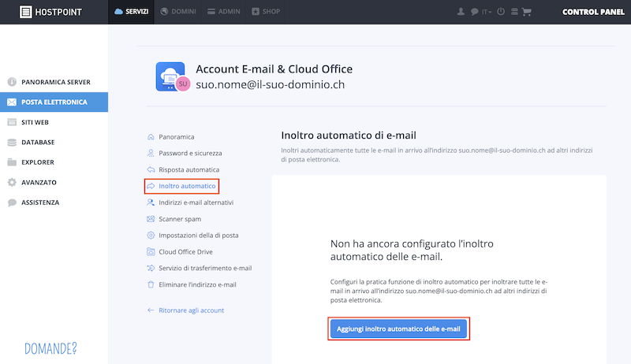
Task: Switch to the Domini tab
Action: coord(178,12)
